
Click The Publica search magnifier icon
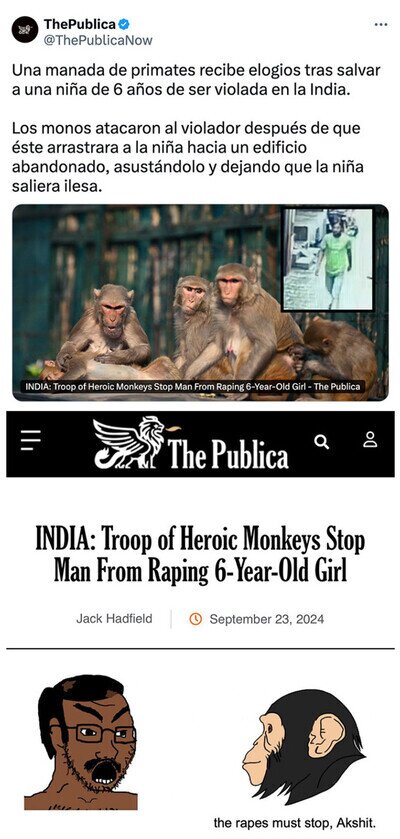tap(321, 441)
